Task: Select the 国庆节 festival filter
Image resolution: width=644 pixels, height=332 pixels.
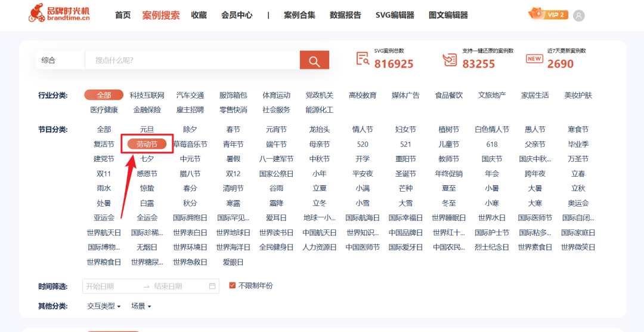Action: (x=492, y=159)
